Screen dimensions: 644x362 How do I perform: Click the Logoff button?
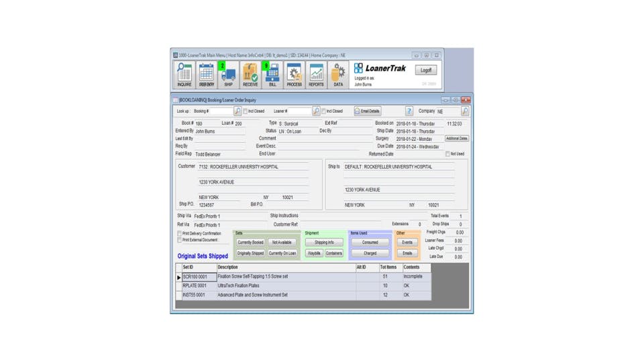click(426, 70)
